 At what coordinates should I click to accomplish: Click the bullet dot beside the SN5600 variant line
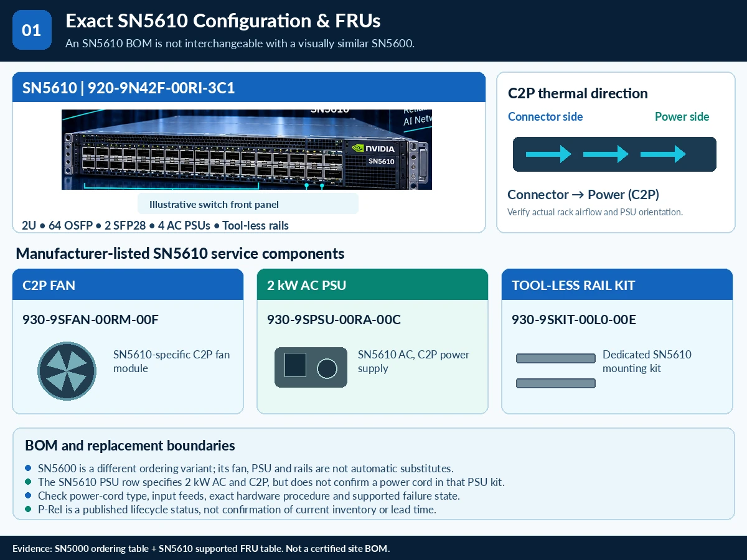point(28,468)
